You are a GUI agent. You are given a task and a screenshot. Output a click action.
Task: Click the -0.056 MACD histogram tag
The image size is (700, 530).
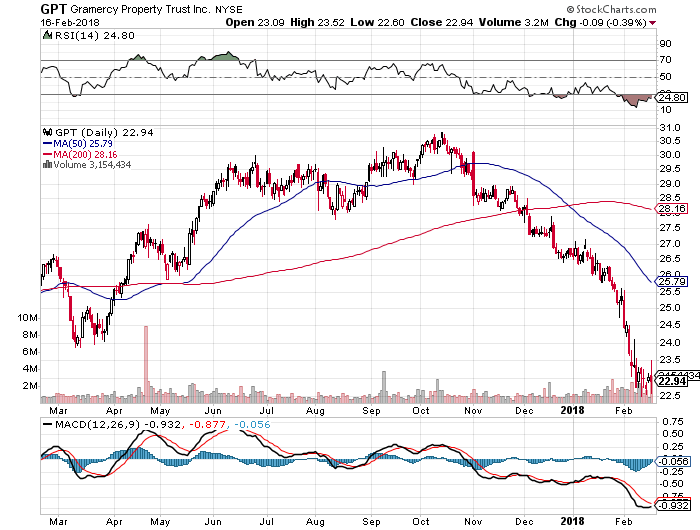pyautogui.click(x=672, y=462)
